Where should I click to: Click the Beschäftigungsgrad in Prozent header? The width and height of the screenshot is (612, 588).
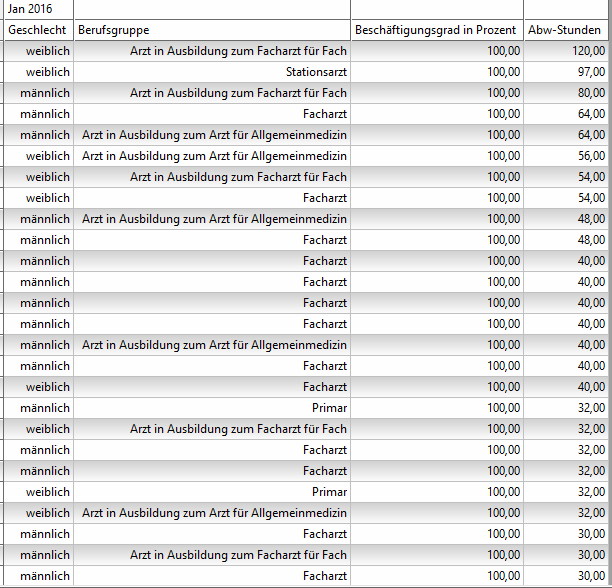coord(435,30)
